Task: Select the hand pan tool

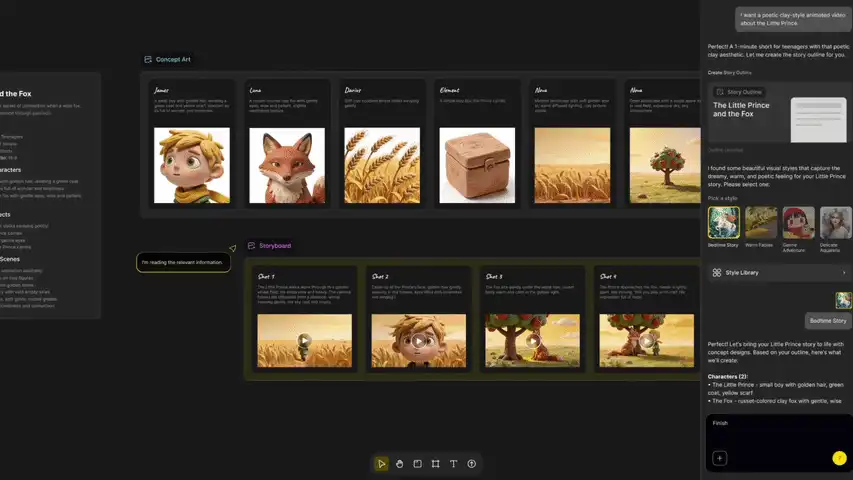Action: [x=399, y=464]
